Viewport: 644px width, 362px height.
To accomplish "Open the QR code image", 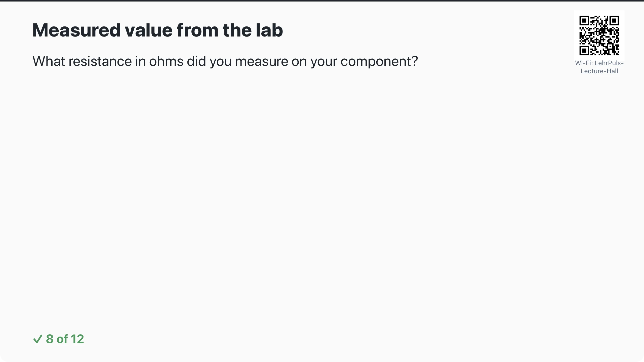I will [x=599, y=35].
